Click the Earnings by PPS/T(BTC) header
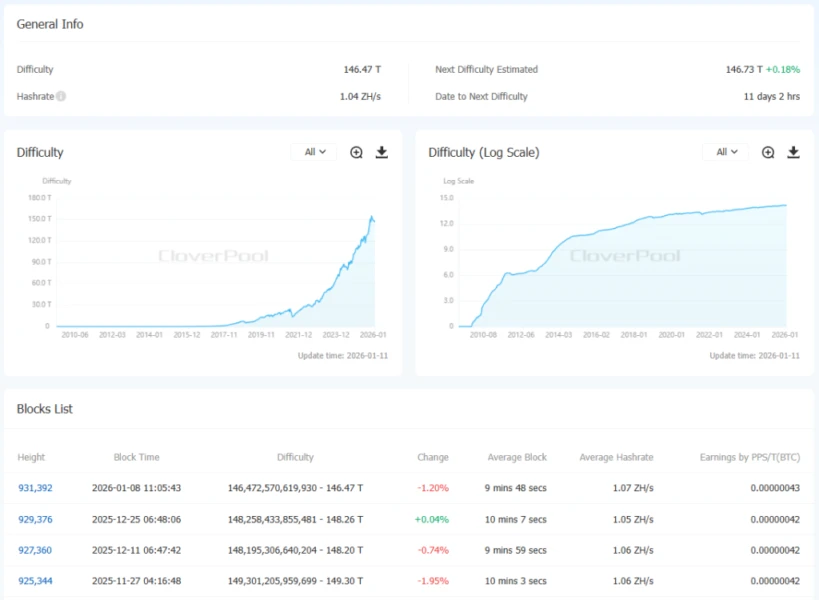Image resolution: width=819 pixels, height=600 pixels. (749, 457)
